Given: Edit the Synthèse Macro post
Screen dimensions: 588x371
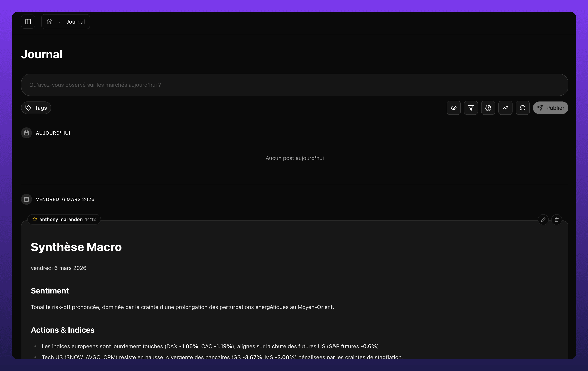Looking at the screenshot, I should [543, 220].
